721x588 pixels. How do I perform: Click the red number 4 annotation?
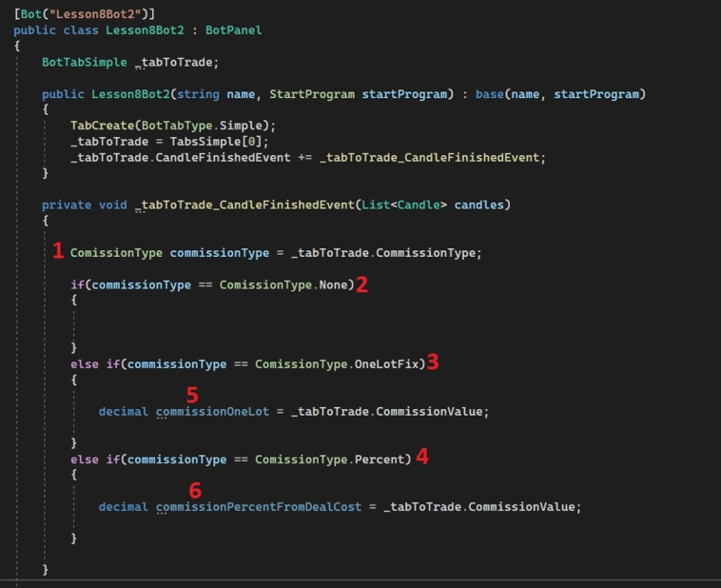click(x=422, y=457)
